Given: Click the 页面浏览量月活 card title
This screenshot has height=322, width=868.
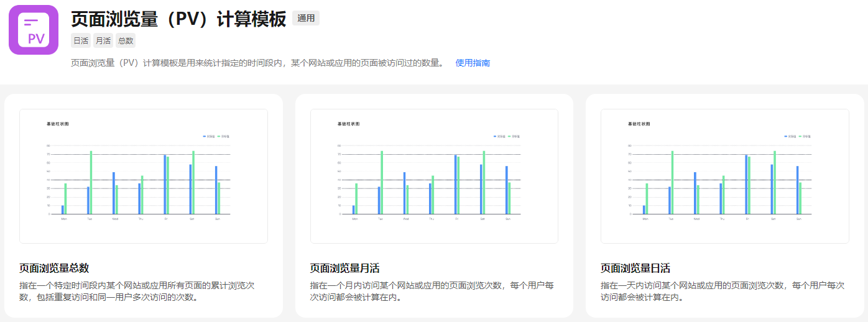Looking at the screenshot, I should point(345,269).
